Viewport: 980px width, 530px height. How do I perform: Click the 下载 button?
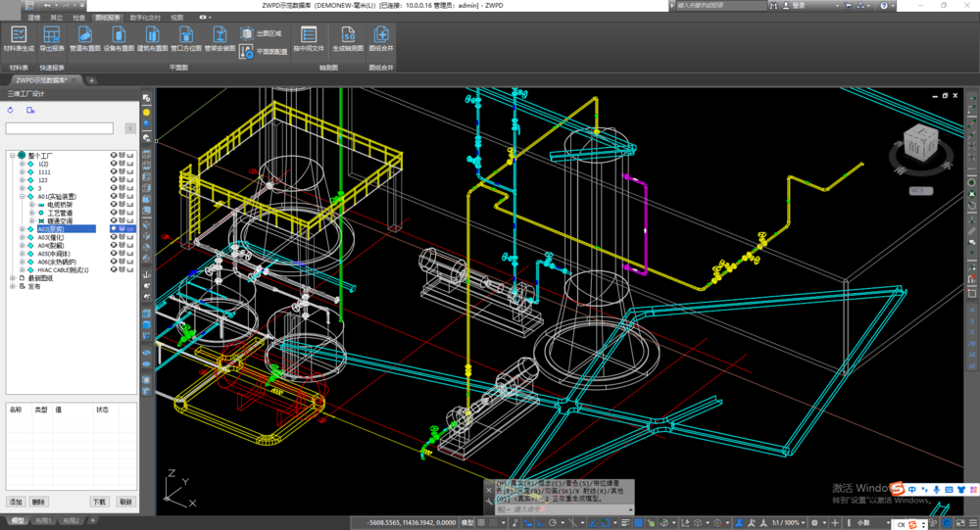point(99,502)
